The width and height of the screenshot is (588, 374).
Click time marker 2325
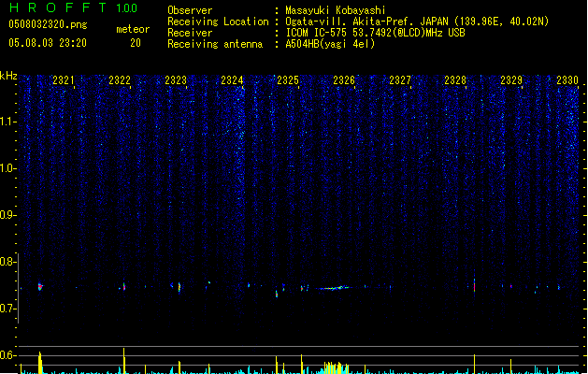(x=288, y=80)
